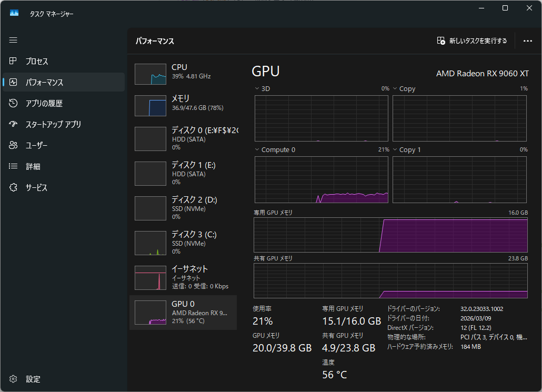Open the 詳細 page
The image size is (542, 392).
pos(64,166)
